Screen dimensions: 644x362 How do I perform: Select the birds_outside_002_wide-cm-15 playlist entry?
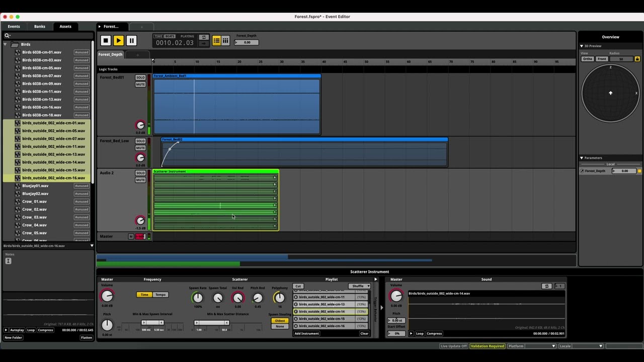click(331, 319)
